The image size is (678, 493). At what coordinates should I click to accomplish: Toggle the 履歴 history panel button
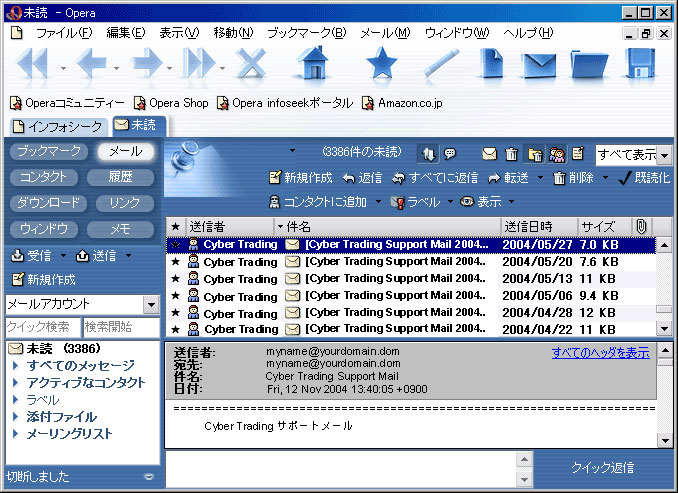tap(125, 177)
